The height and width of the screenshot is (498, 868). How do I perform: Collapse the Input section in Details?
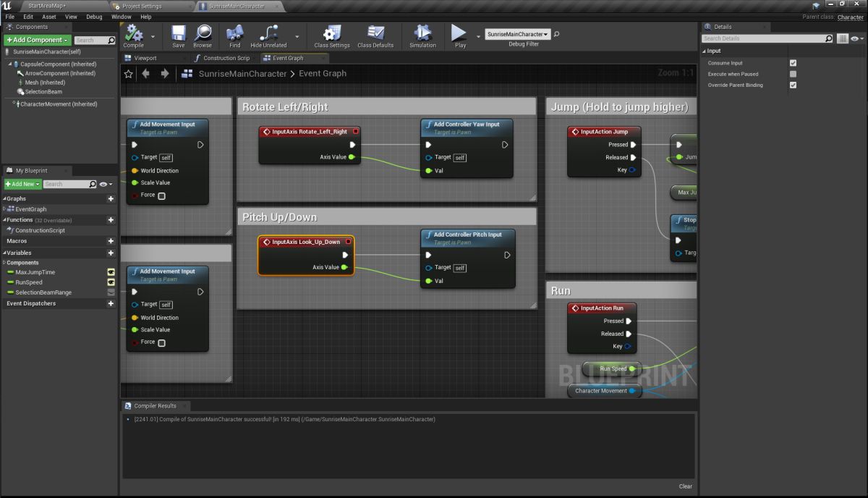click(704, 51)
